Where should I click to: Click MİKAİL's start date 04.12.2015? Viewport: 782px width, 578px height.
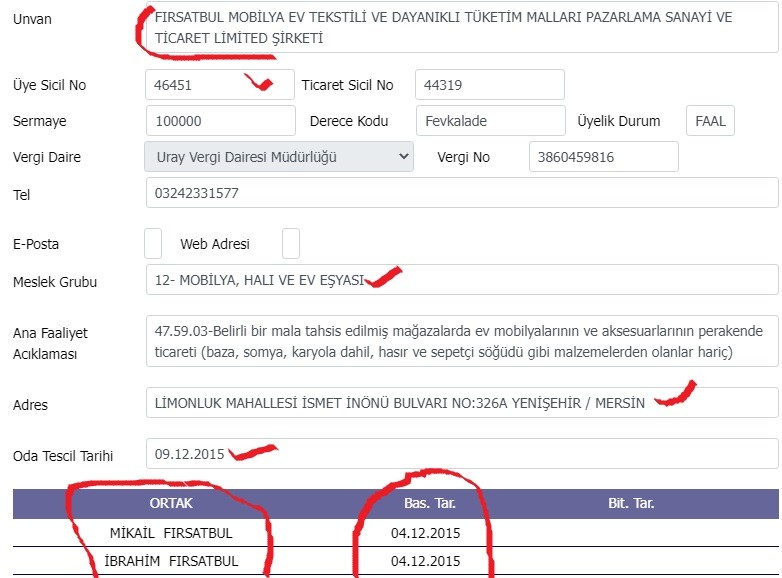click(x=425, y=533)
